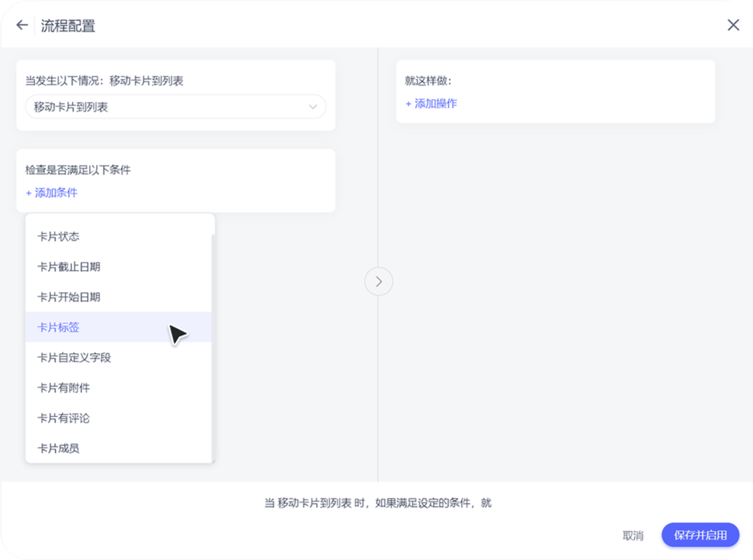Choose 卡片截止日期 condition option
Viewport: 753px width, 560px height.
tap(69, 267)
